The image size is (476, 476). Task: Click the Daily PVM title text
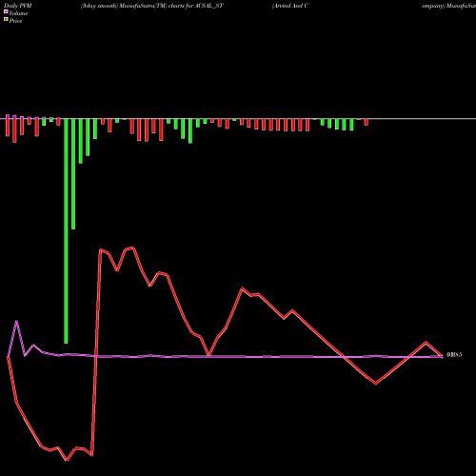18,6
